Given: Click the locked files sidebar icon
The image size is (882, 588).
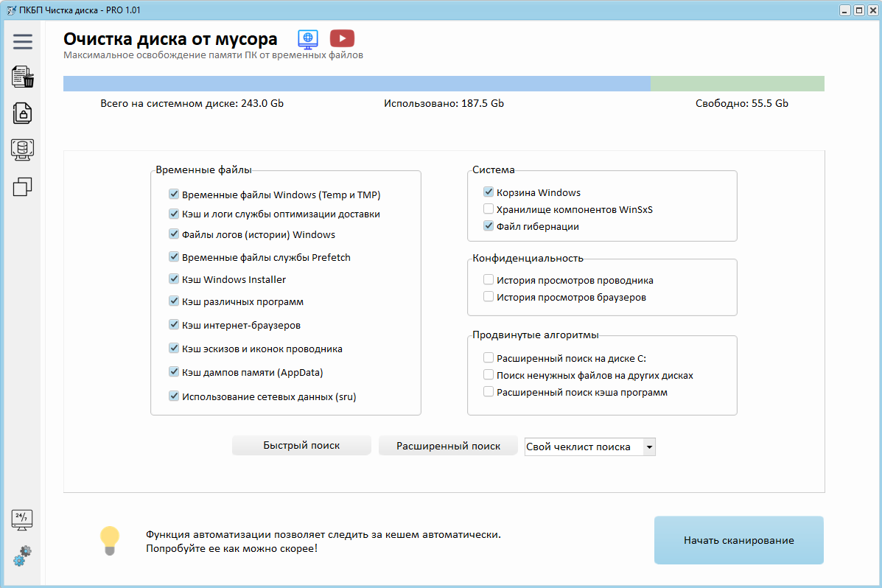Looking at the screenshot, I should click(x=23, y=113).
